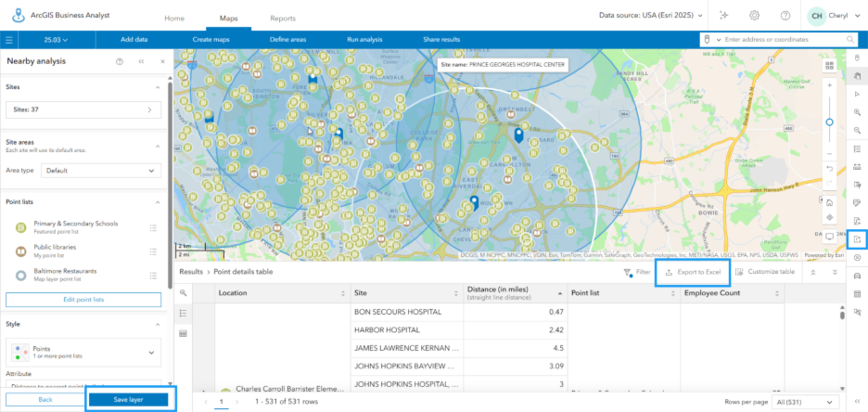Open the help question mark in header

(x=785, y=16)
